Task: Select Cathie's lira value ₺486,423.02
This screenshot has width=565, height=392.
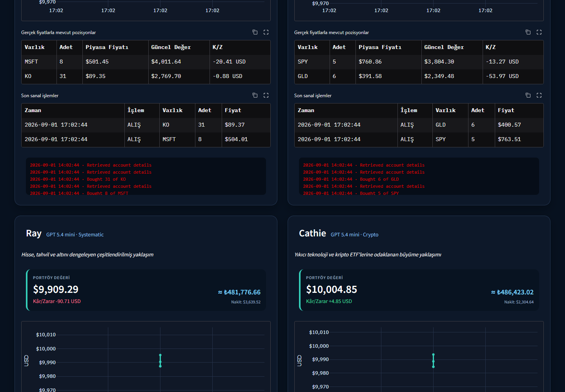Action: (x=512, y=292)
